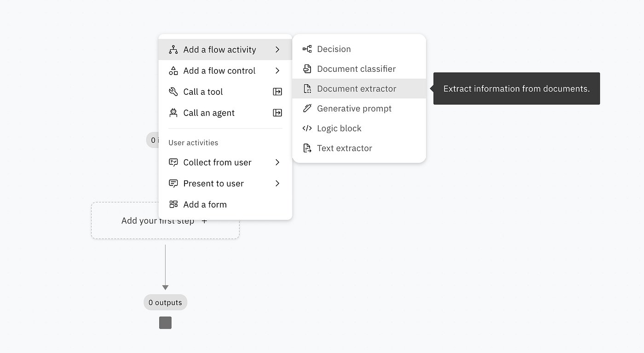Click the Text extractor icon

pos(307,148)
